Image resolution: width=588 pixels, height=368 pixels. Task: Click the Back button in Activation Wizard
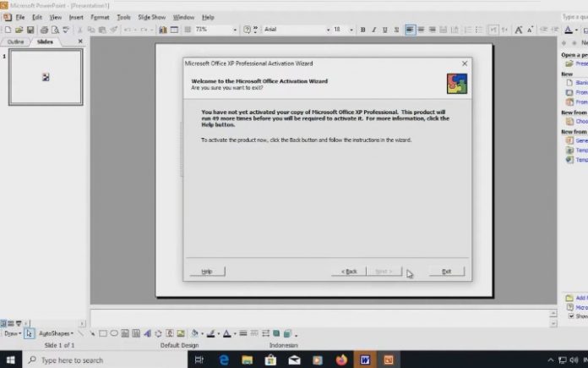pos(349,271)
